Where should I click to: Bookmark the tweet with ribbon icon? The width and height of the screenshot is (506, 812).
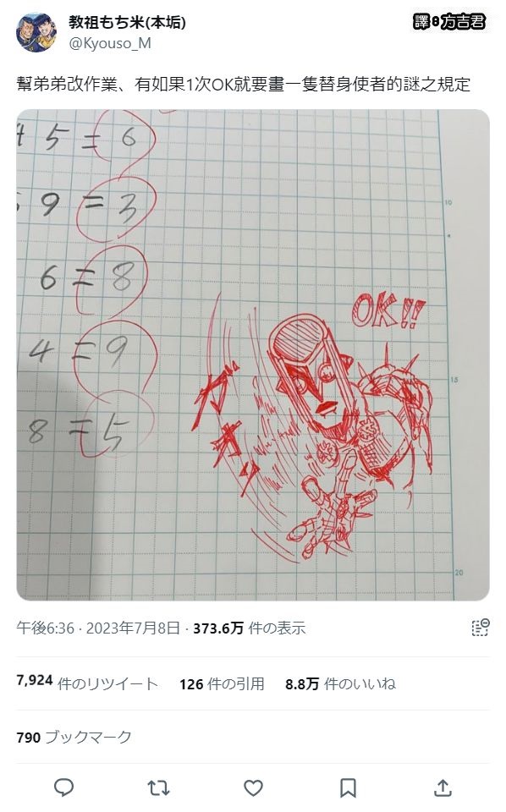(x=348, y=787)
